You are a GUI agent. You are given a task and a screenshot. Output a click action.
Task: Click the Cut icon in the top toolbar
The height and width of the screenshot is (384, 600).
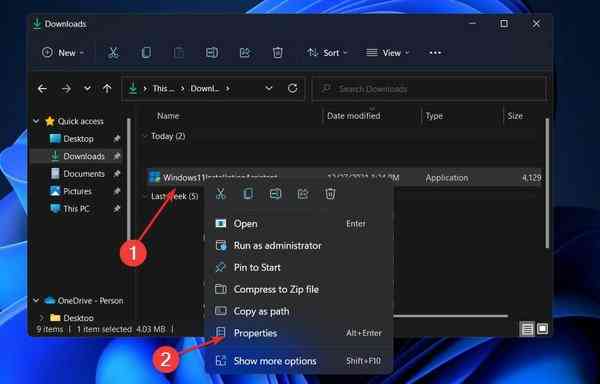pyautogui.click(x=113, y=52)
